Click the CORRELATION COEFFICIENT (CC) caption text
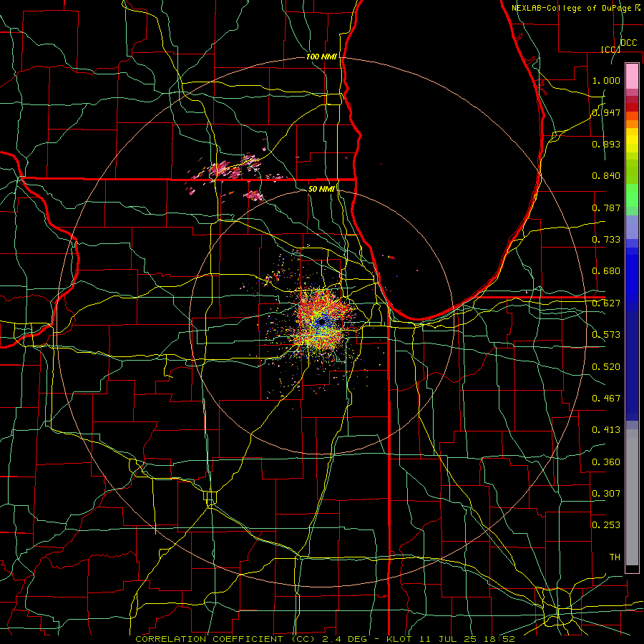 pos(225,639)
